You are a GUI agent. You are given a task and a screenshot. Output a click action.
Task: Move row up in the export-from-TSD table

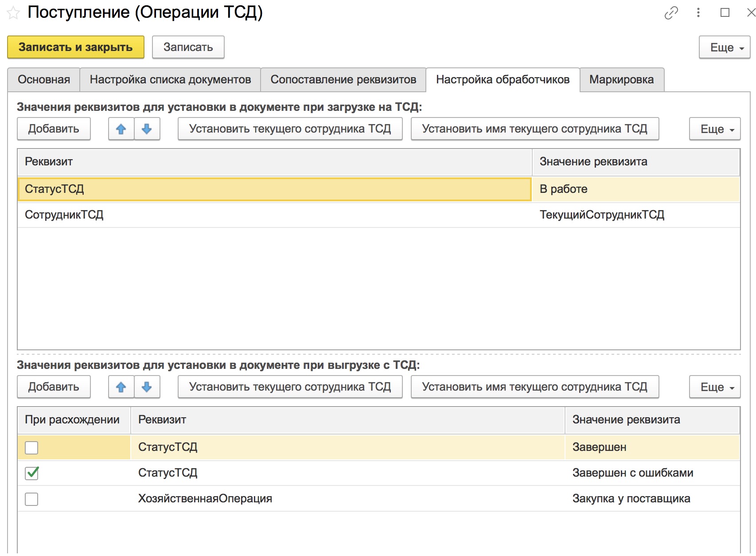pos(121,387)
